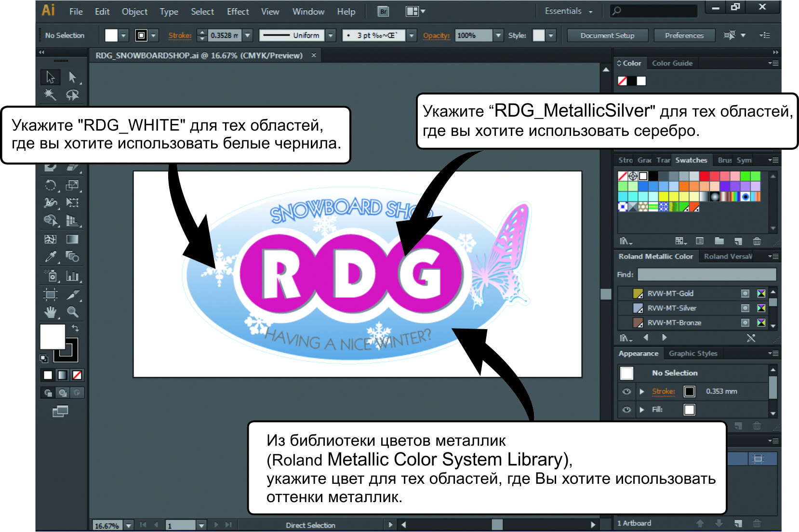
Task: Swap fill and stroke colors
Action: [x=75, y=328]
